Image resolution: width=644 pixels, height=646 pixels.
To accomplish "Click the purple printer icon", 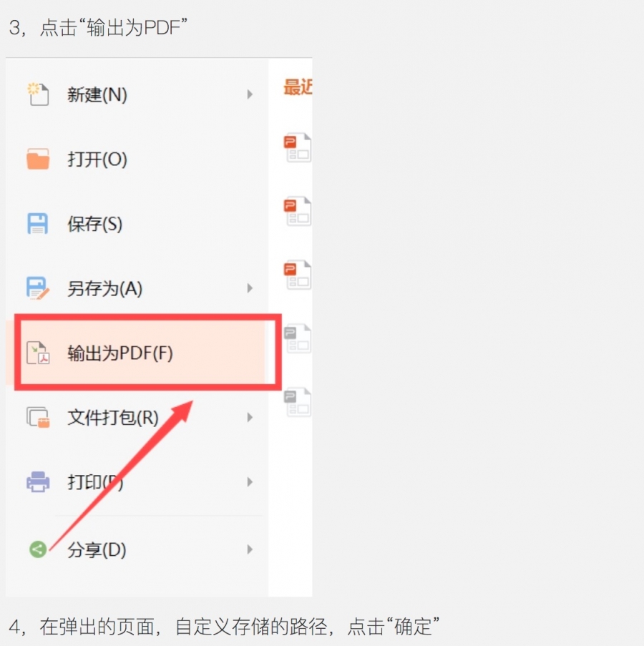I will tap(38, 482).
